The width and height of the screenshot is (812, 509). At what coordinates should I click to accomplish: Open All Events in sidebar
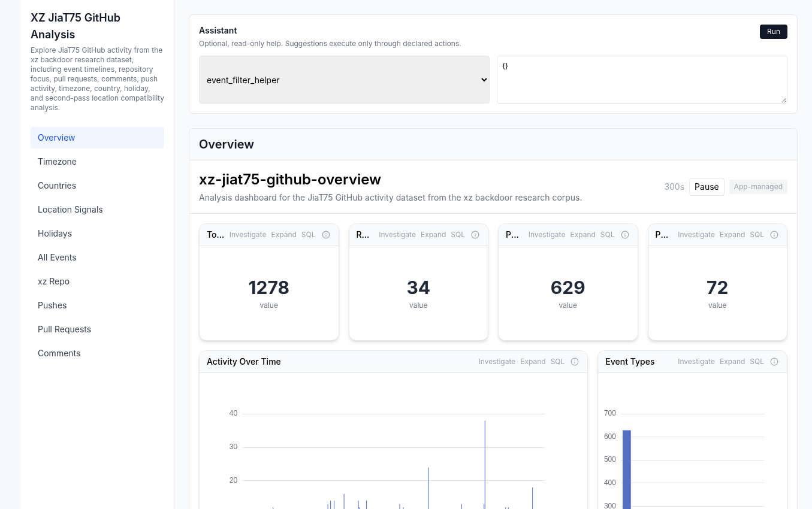click(x=97, y=257)
